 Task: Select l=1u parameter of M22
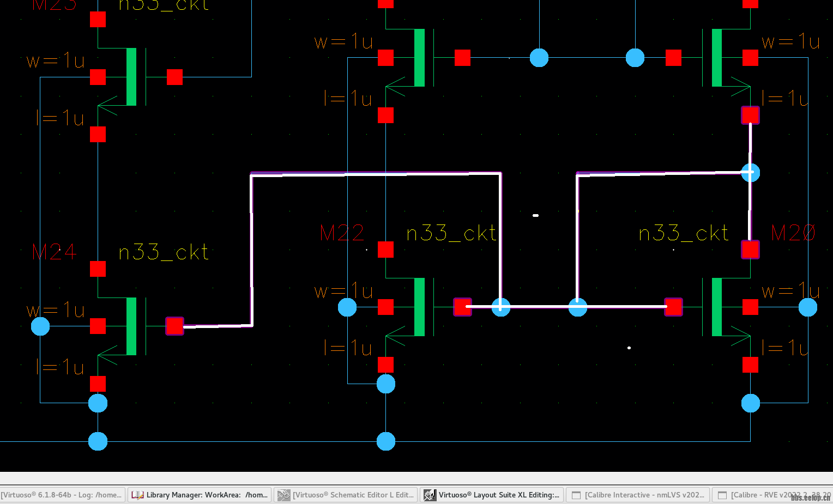pos(348,348)
